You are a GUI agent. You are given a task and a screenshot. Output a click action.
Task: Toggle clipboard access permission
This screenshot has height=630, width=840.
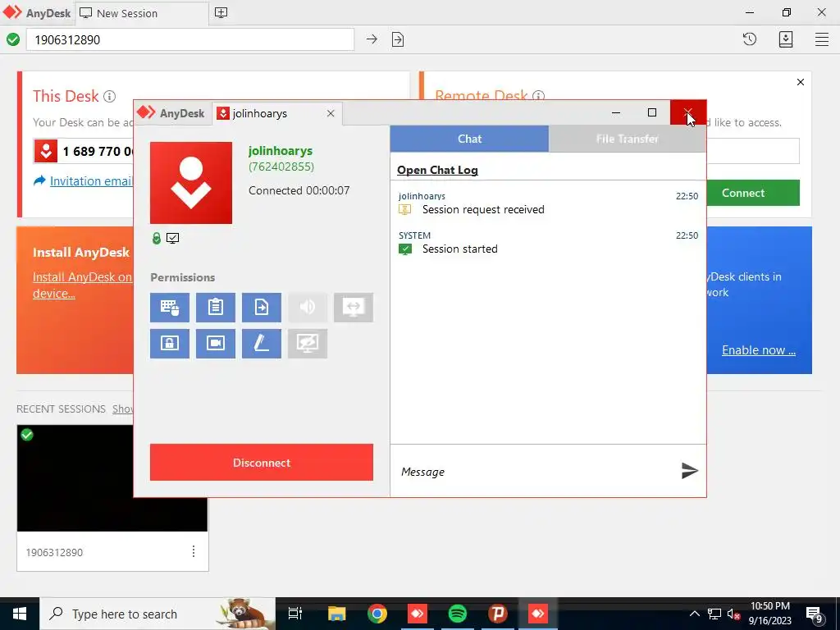coord(216,308)
